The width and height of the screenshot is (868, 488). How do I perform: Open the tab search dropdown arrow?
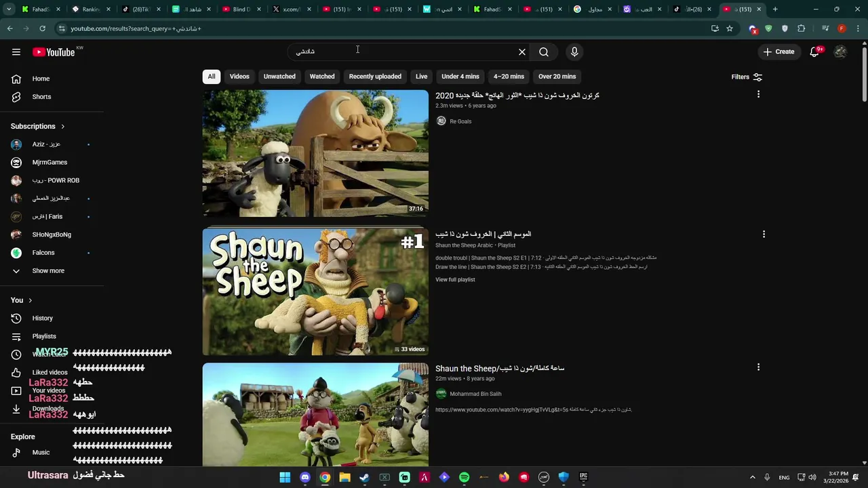[x=9, y=9]
